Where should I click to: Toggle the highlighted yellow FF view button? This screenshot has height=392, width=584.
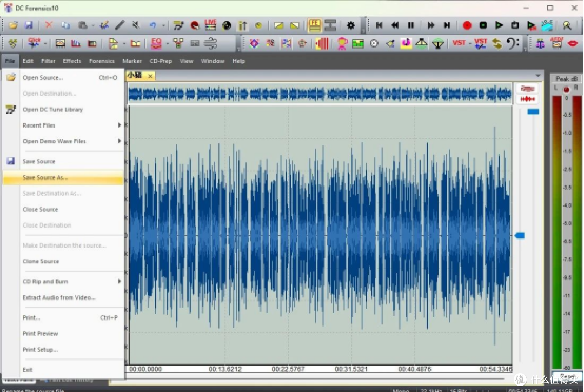(x=314, y=25)
